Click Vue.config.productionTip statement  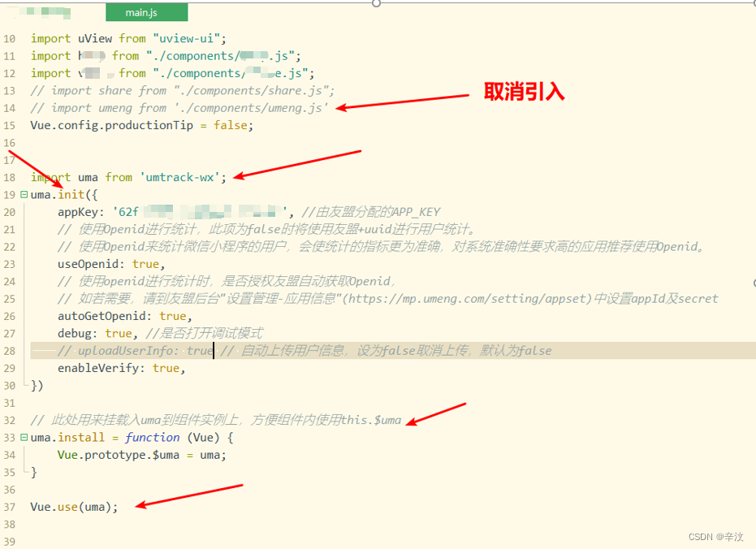[x=142, y=125]
